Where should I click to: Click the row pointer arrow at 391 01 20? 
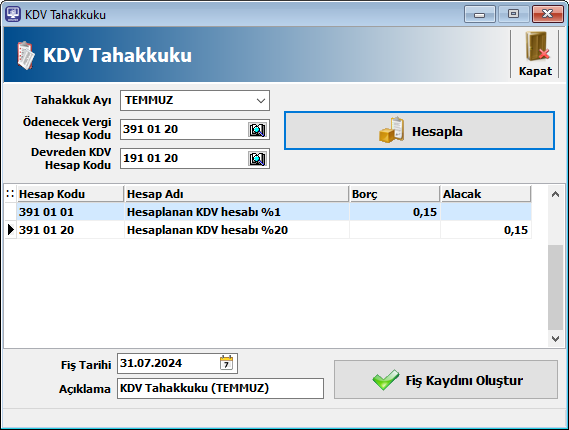pos(11,230)
